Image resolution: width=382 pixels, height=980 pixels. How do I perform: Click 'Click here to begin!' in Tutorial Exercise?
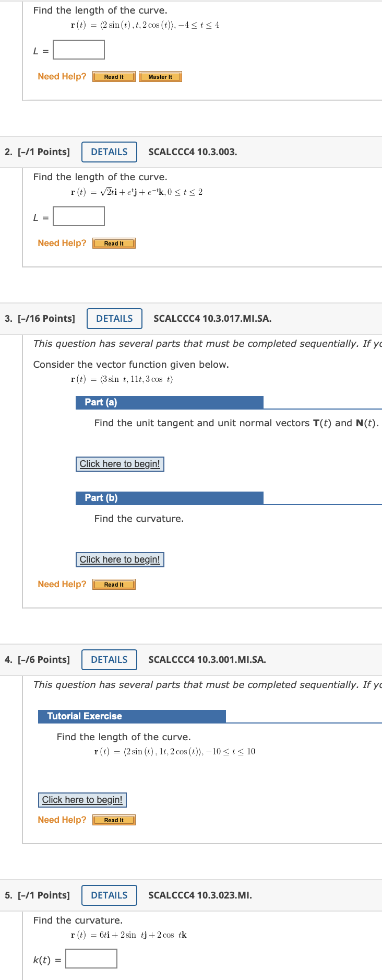click(82, 799)
